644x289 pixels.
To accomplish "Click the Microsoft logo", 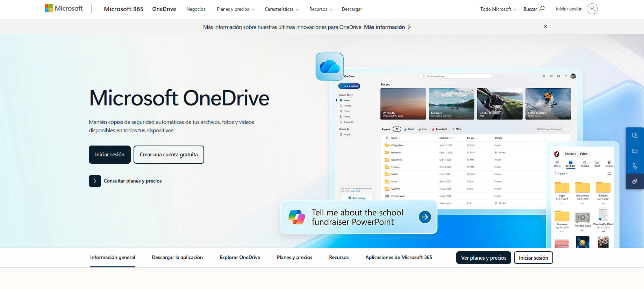I will point(64,8).
